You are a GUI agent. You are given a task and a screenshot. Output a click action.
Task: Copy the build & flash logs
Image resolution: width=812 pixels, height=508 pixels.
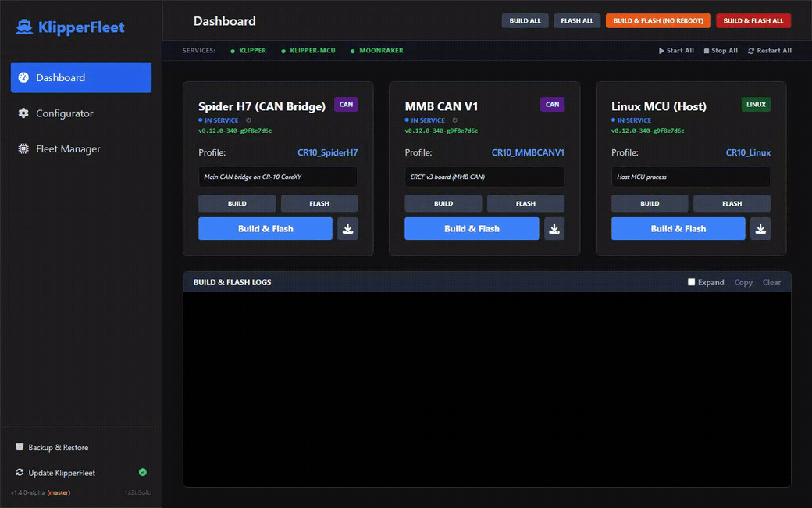tap(743, 282)
